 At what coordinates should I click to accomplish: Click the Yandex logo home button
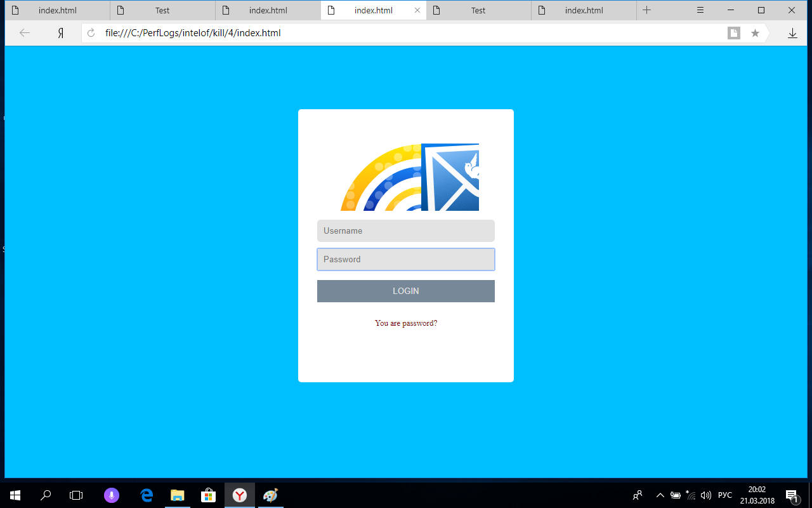60,33
